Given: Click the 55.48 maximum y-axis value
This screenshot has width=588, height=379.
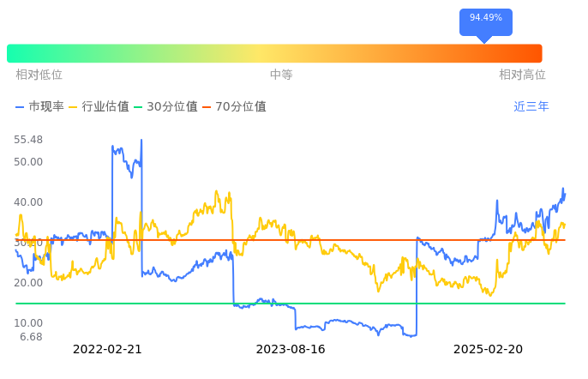Looking at the screenshot, I should [28, 140].
